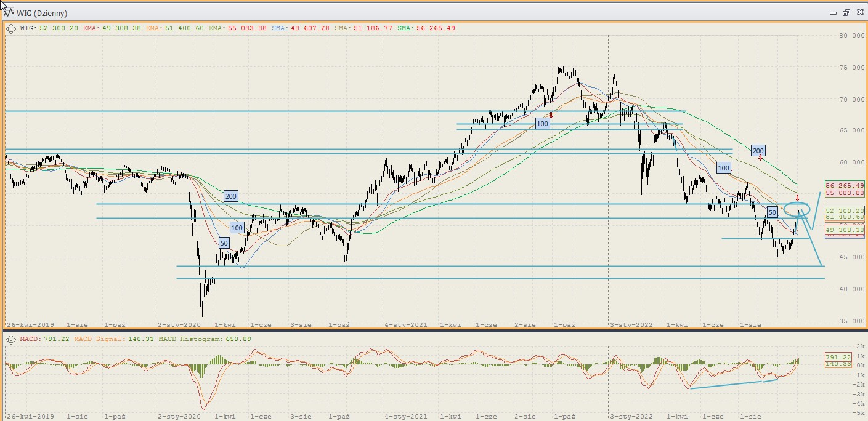Click the 56 265.49 price tag on axis
This screenshot has width=868, height=421.
845,185
